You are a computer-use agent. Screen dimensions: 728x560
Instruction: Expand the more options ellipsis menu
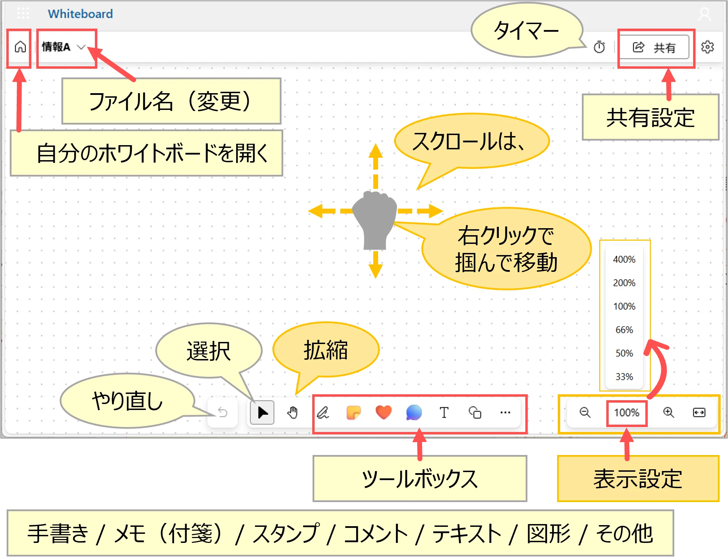click(505, 412)
